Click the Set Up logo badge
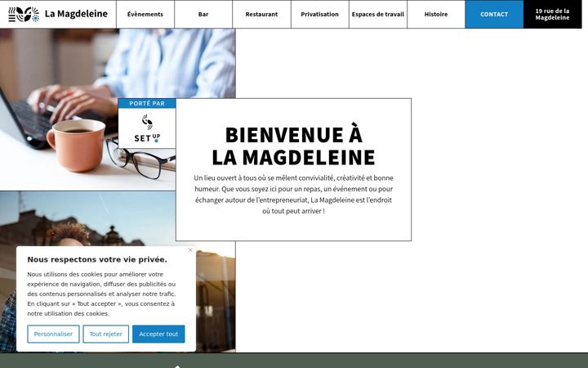588x368 pixels. coord(147,128)
